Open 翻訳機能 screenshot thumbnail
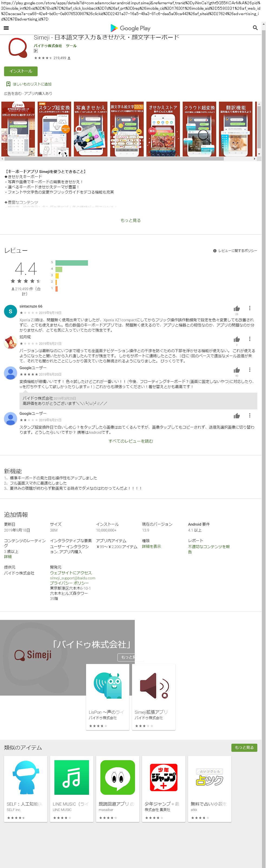This screenshot has width=266, height=868. tap(236, 129)
